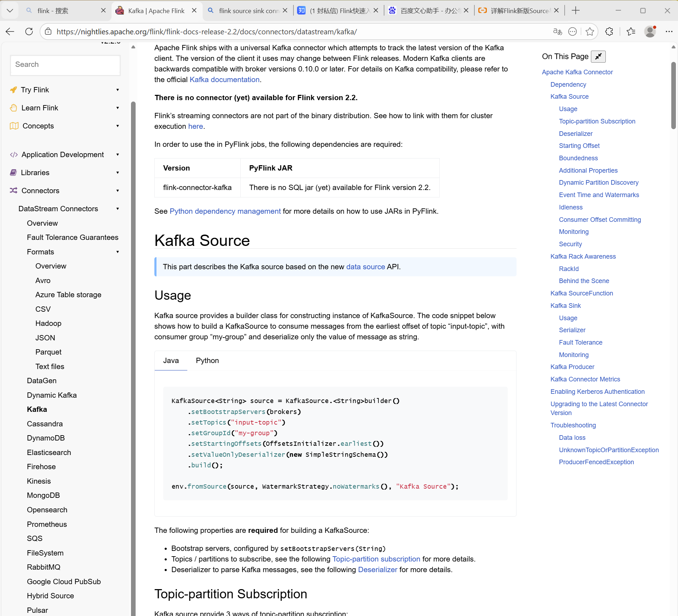Open the JSON format page
The width and height of the screenshot is (678, 616).
[45, 338]
